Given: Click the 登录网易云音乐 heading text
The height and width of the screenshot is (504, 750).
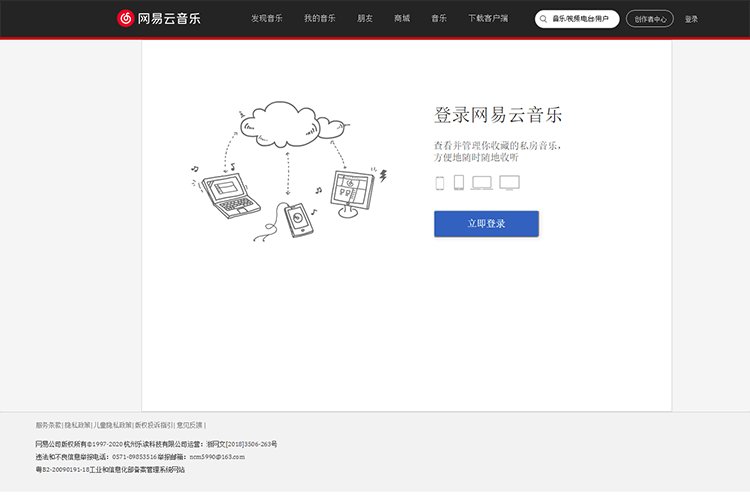Looking at the screenshot, I should point(498,115).
